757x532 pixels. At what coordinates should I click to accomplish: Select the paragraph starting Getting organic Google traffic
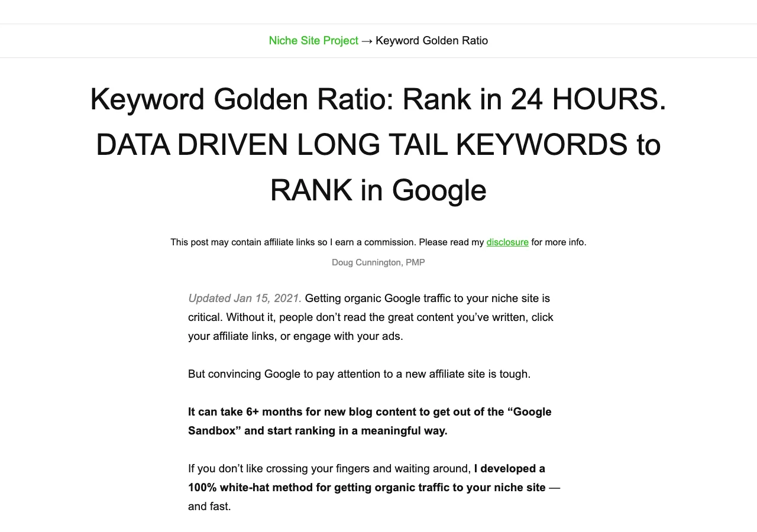pos(371,317)
